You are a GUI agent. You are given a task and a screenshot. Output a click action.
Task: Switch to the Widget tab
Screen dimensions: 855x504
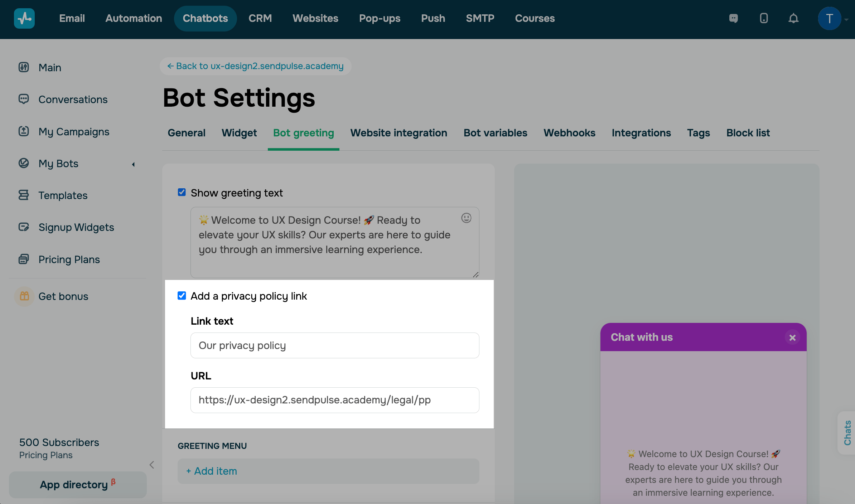pyautogui.click(x=239, y=133)
